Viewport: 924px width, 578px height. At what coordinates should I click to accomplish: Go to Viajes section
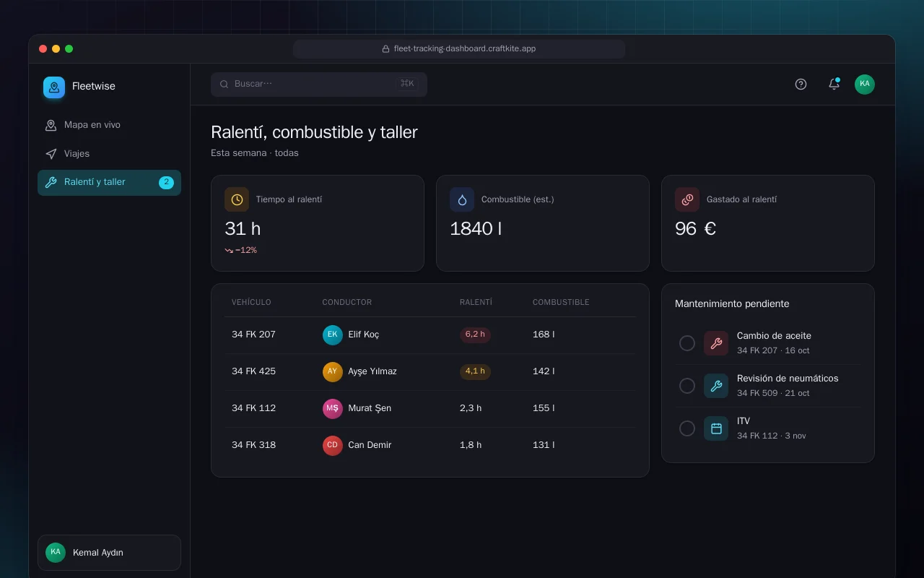click(109, 154)
